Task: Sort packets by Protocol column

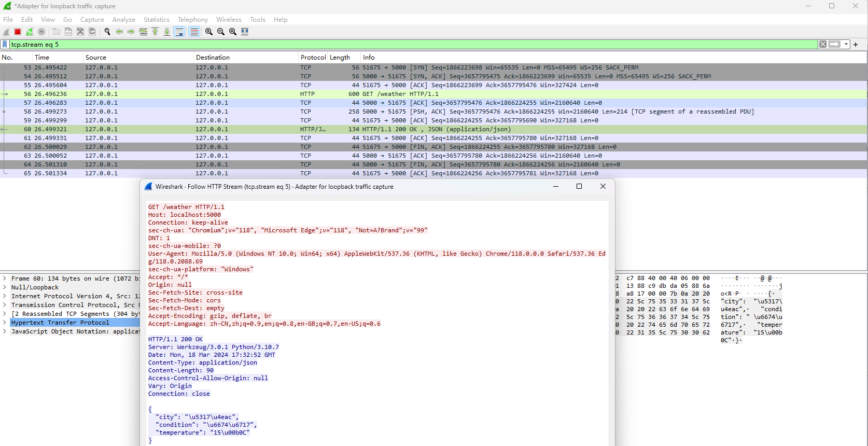Action: tap(313, 58)
